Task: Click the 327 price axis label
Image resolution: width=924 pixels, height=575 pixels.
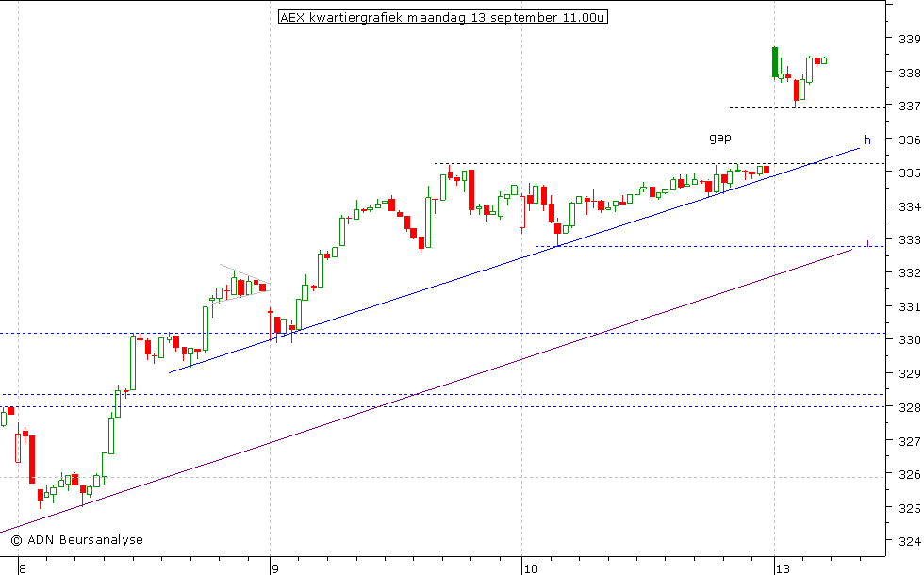Action: pyautogui.click(x=909, y=441)
